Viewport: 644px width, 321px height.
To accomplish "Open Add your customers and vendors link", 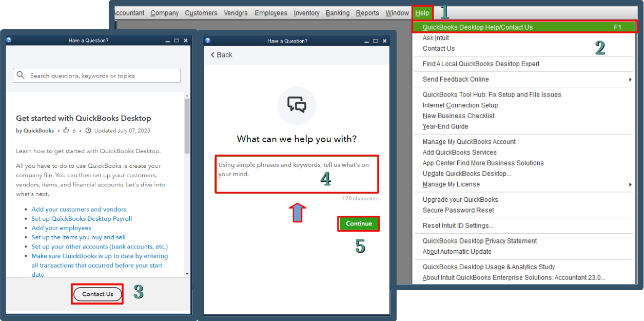I will point(79,209).
